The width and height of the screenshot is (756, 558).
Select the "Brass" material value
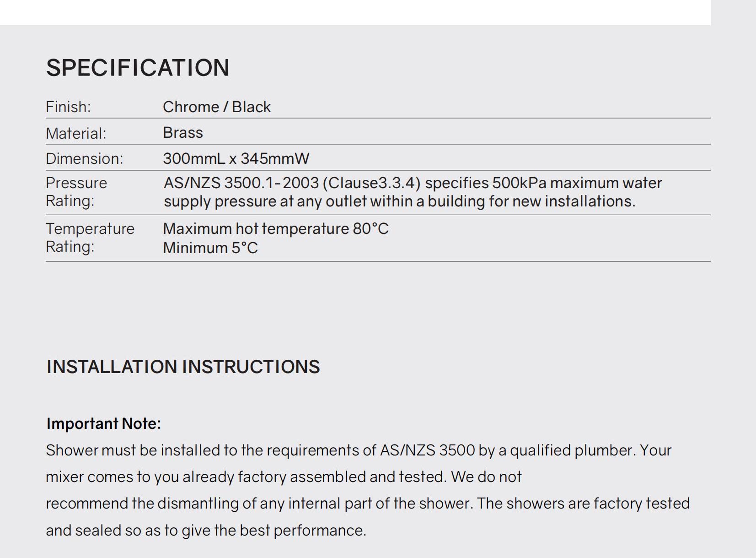click(x=182, y=133)
